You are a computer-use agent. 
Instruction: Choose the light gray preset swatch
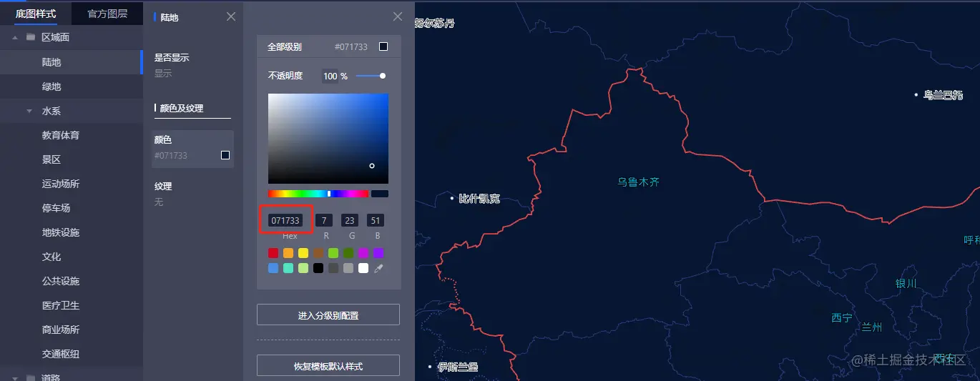tap(348, 268)
